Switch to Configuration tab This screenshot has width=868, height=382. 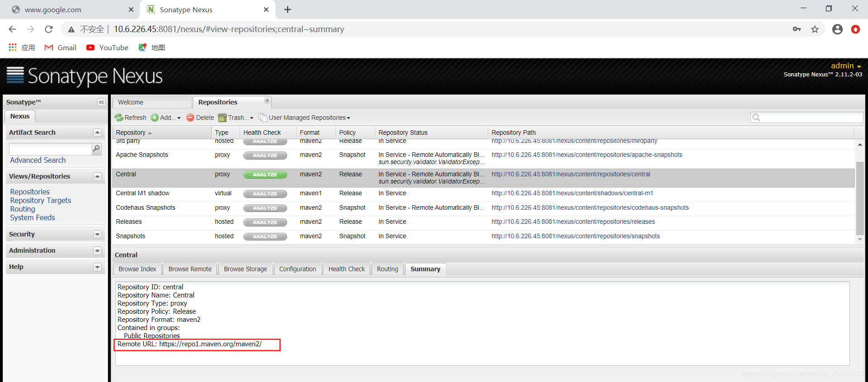(x=297, y=269)
